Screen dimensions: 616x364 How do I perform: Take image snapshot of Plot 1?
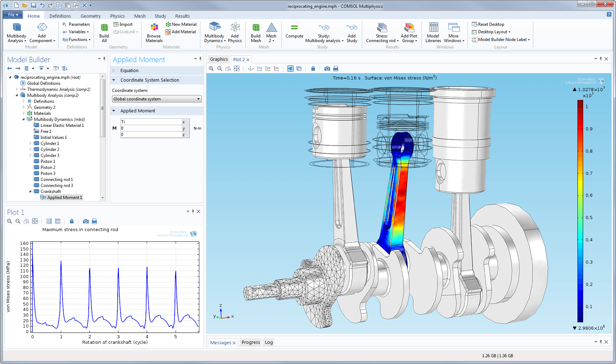click(86, 221)
